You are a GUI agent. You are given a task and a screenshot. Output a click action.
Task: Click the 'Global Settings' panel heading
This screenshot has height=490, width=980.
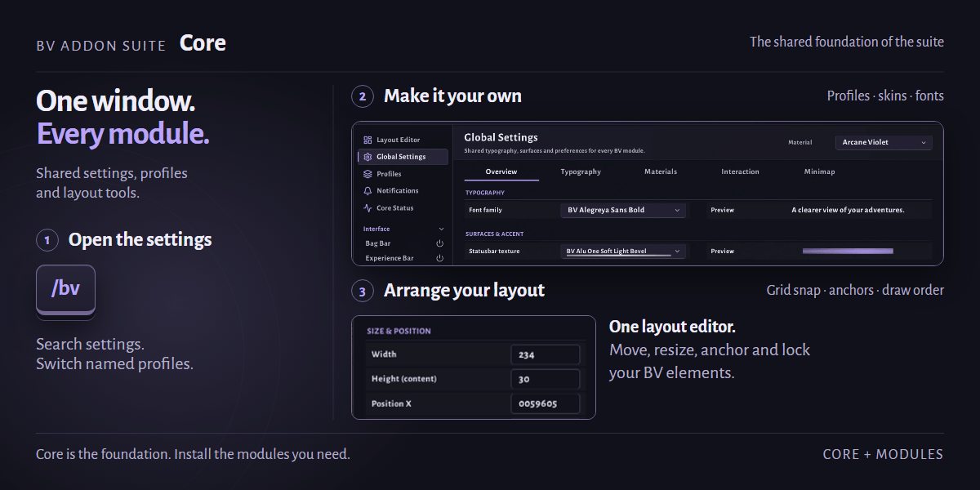coord(501,137)
